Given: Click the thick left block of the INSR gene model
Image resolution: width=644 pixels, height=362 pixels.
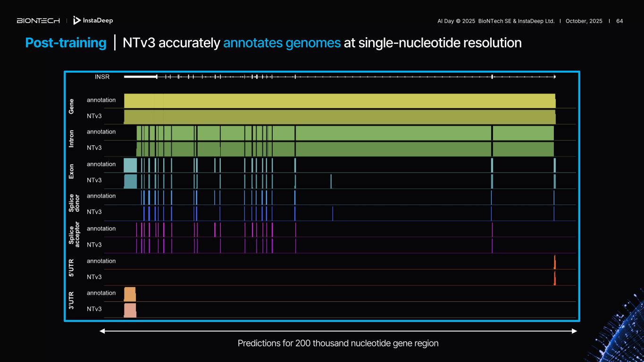Looking at the screenshot, I should tap(140, 76).
